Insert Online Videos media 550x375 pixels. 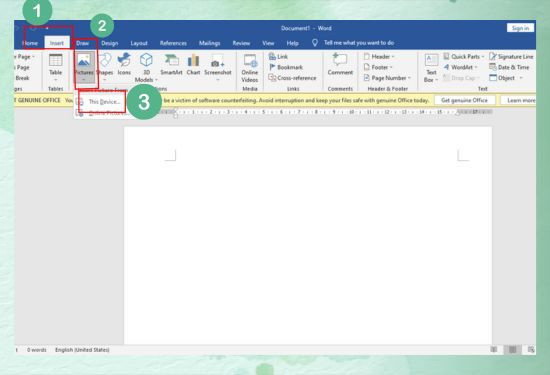coord(250,68)
